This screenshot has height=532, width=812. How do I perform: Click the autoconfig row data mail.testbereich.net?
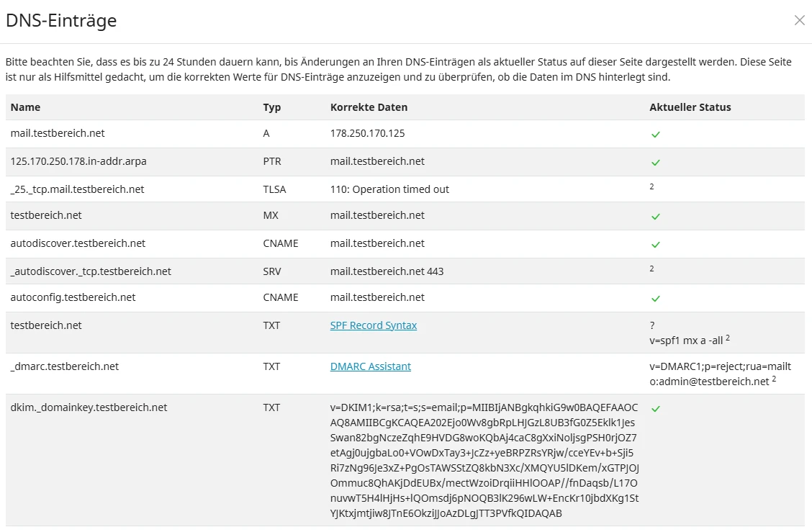pos(377,297)
